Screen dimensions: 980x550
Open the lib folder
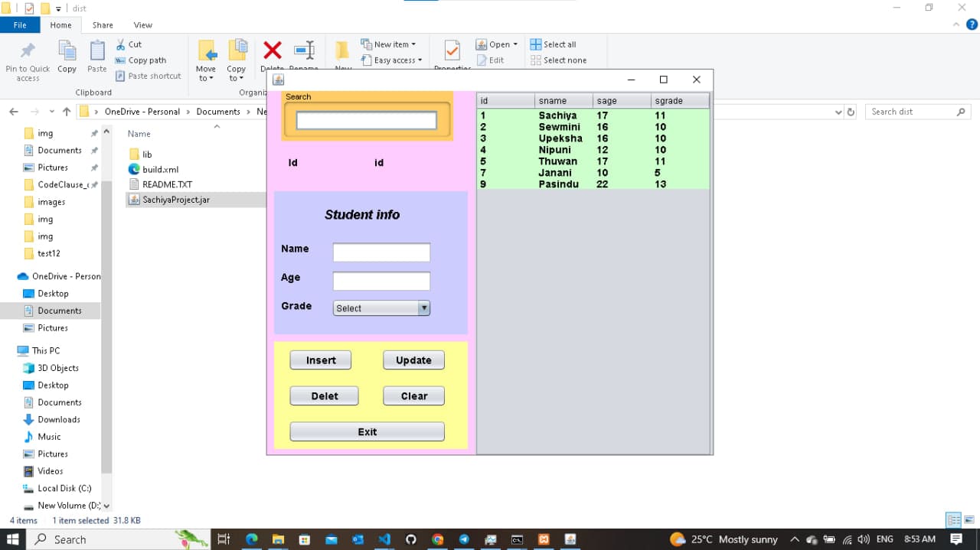point(147,155)
